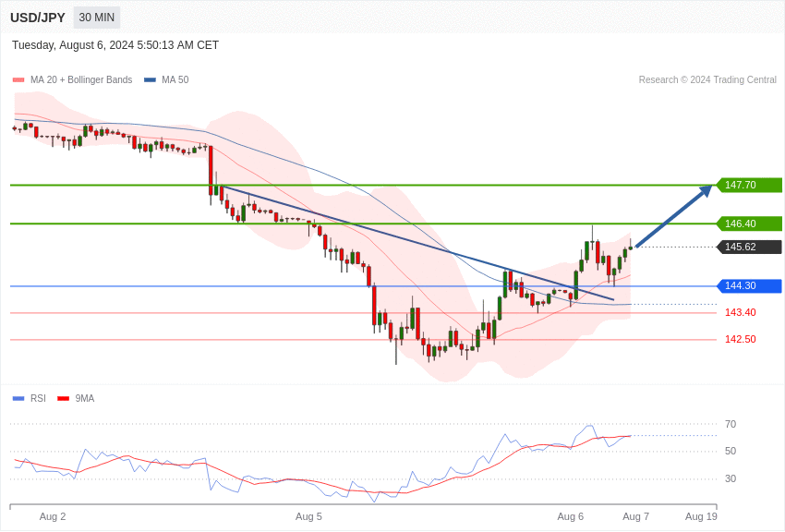Click the MA 20 + Bollinger Bands legend label
Viewport: 785px width, 532px height.
(81, 80)
